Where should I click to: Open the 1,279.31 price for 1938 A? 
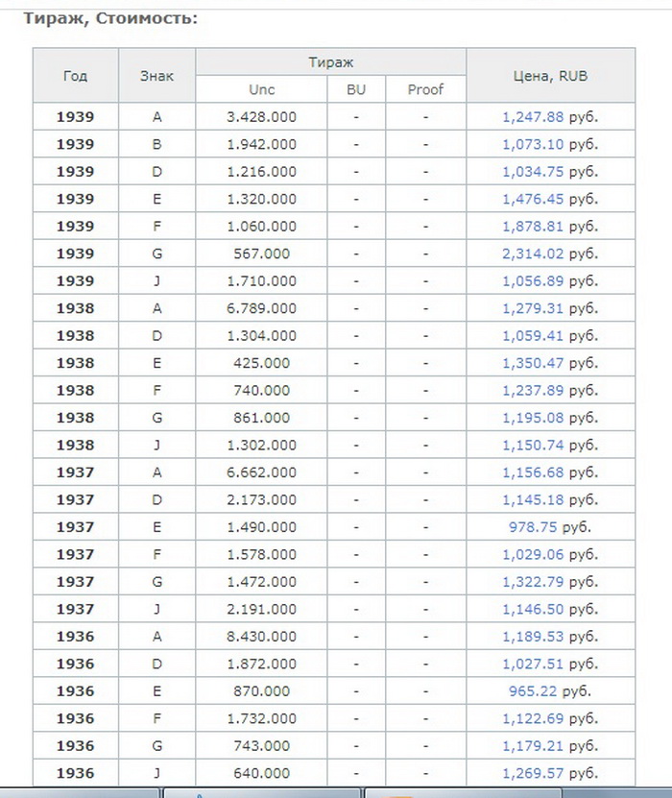click(x=533, y=308)
